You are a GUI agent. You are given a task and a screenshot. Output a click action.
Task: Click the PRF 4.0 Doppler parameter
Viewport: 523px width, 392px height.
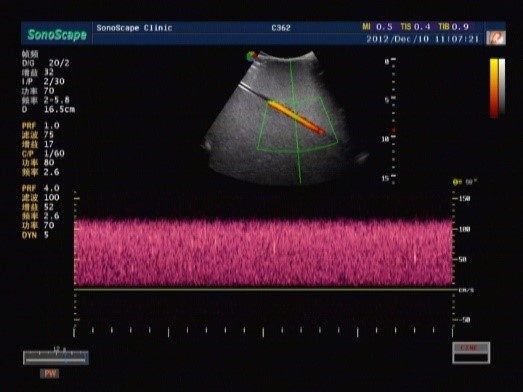(x=41, y=188)
